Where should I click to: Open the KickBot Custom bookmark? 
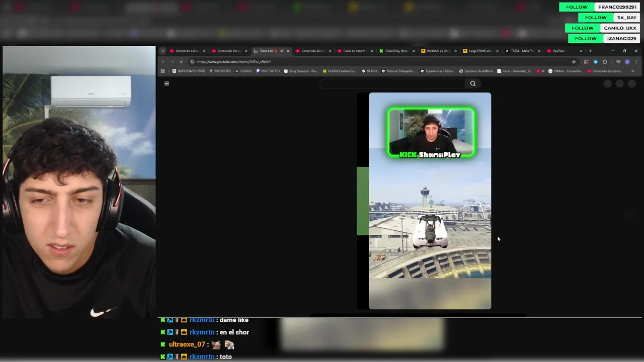click(340, 71)
